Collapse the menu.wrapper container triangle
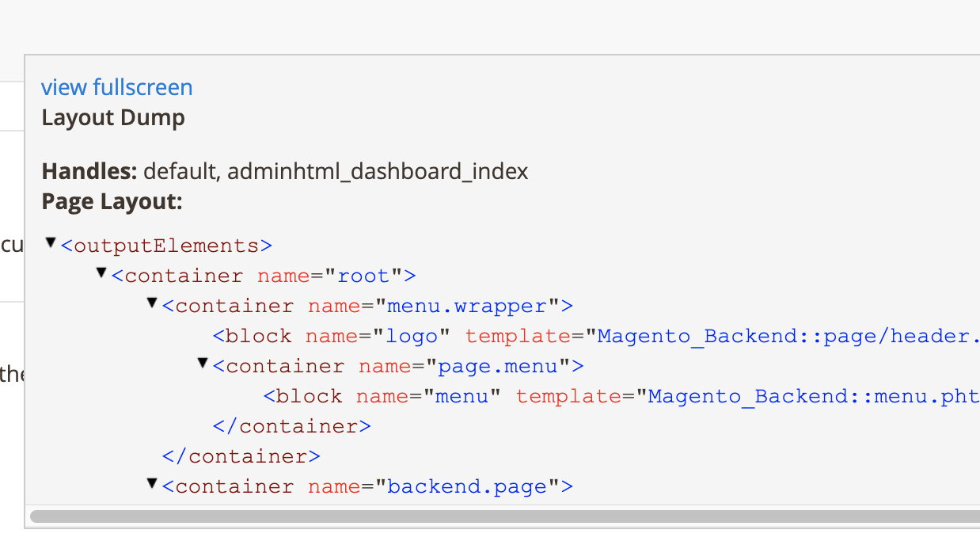This screenshot has width=980, height=545. point(152,303)
